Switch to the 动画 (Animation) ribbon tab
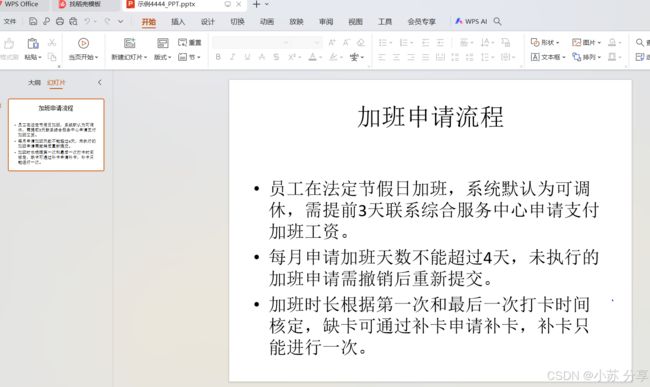This screenshot has width=650, height=387. click(x=267, y=22)
